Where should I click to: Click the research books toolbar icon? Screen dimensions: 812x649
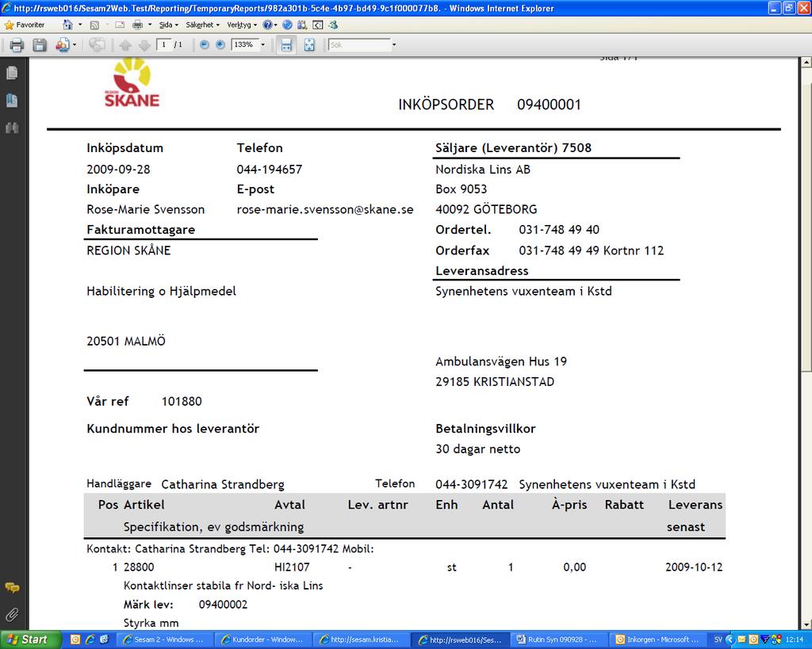tap(302, 25)
